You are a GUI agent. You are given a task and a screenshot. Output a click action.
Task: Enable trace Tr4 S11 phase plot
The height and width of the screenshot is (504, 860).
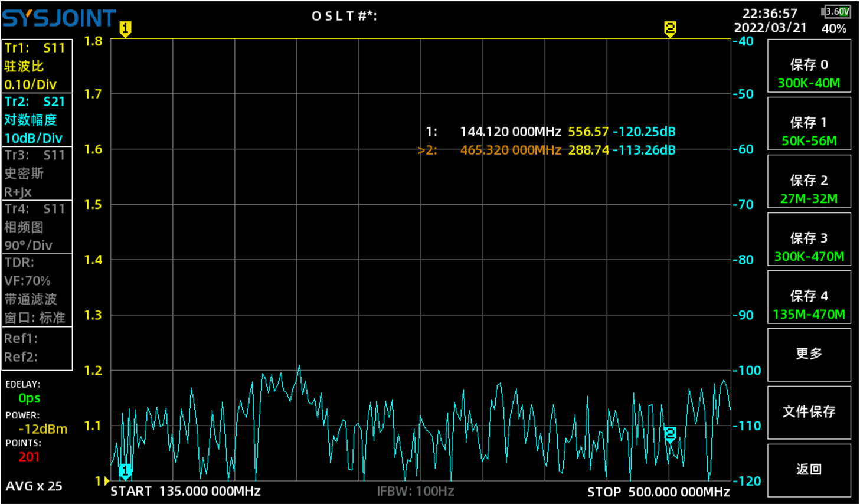coord(37,227)
